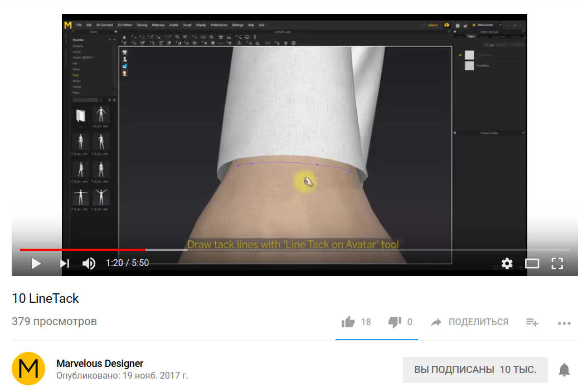Dislike the video with thumbs down
This screenshot has width=578, height=392.
click(x=395, y=322)
